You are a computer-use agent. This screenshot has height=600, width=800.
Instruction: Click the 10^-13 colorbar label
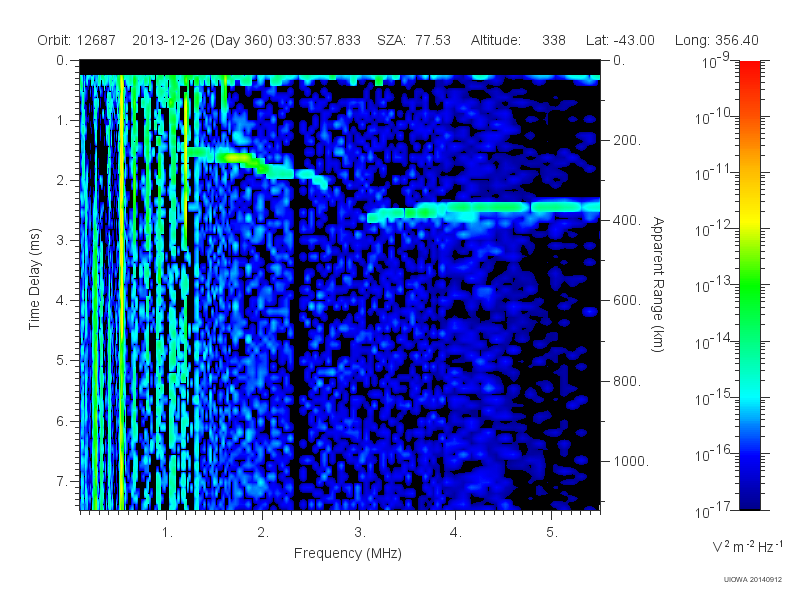coord(715,285)
